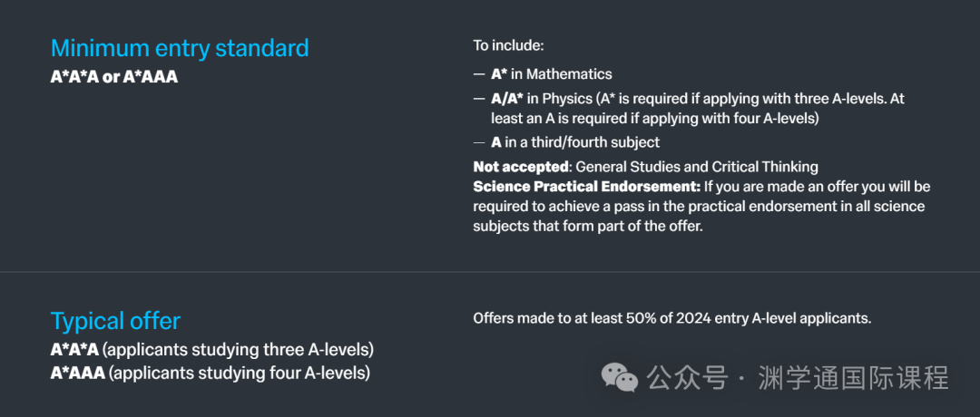Click the 渊学通国际课程 watermark name
The height and width of the screenshot is (417, 980).
pos(854,378)
